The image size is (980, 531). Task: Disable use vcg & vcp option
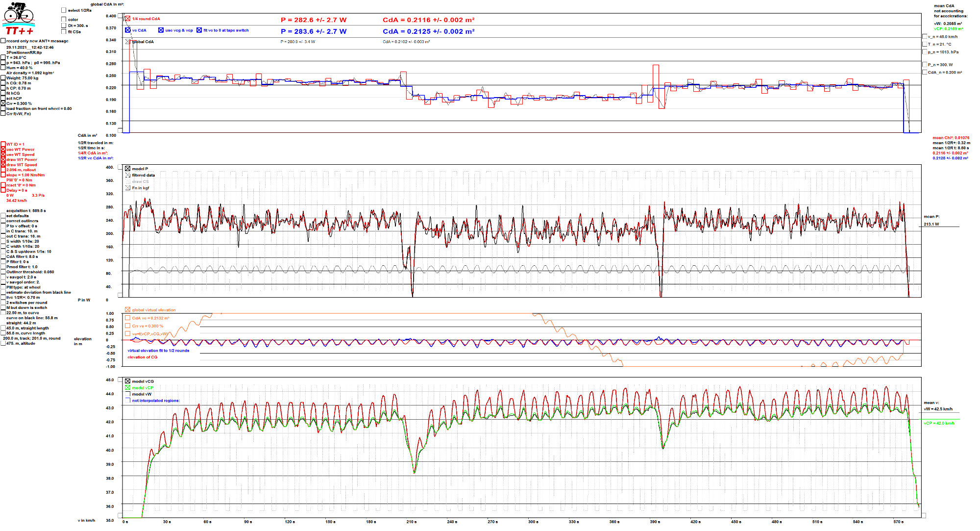[161, 30]
